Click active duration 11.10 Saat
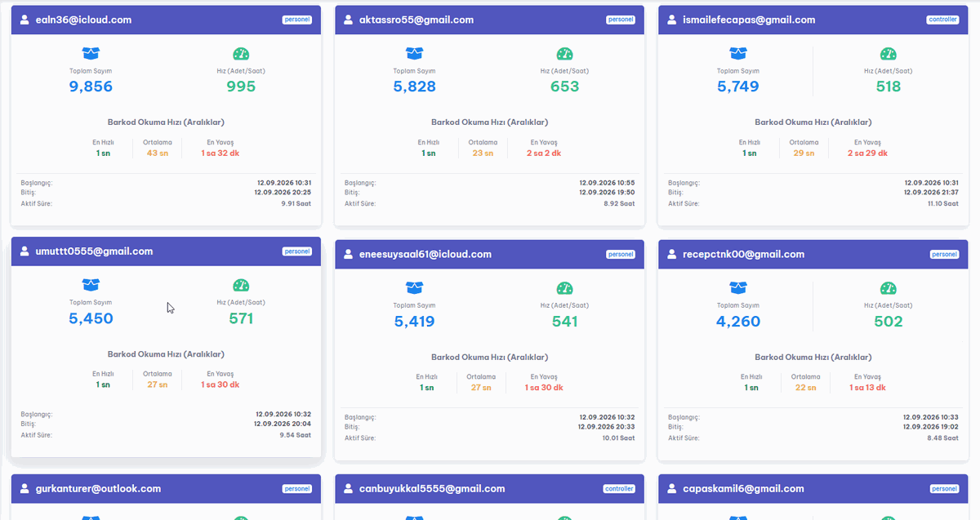 coord(942,203)
